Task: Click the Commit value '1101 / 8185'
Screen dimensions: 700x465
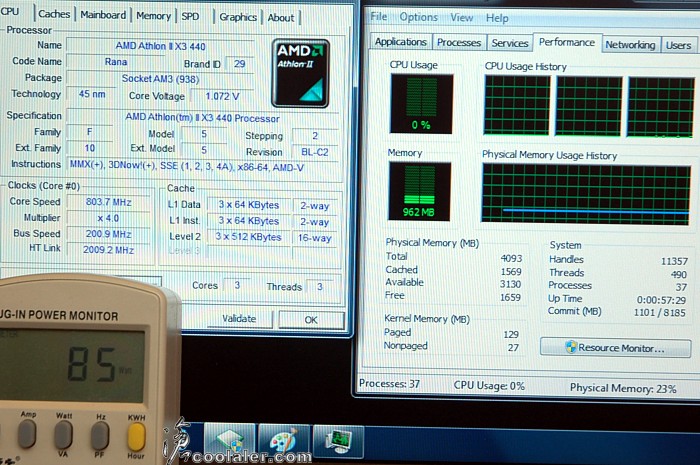Action: (x=659, y=312)
